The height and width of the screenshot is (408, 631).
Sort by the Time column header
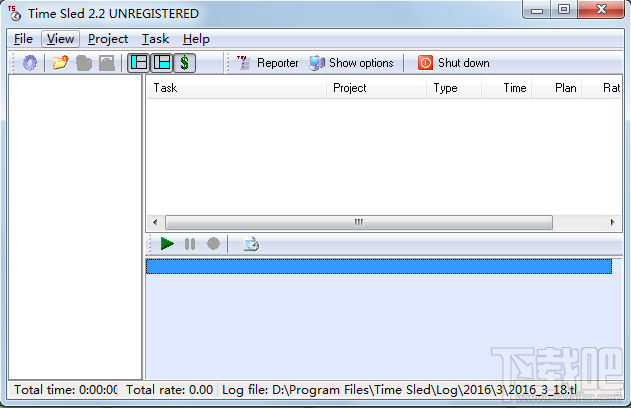coord(507,88)
